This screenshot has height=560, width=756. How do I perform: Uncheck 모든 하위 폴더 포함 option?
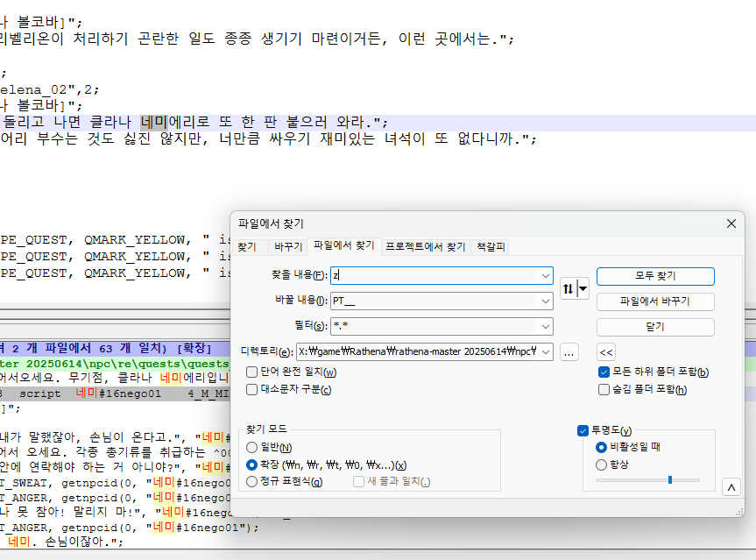[x=604, y=372]
